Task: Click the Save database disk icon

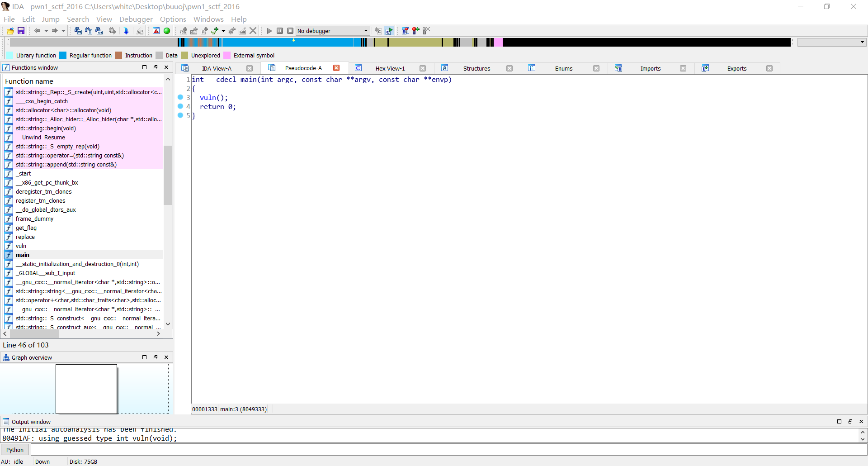Action: (x=21, y=31)
